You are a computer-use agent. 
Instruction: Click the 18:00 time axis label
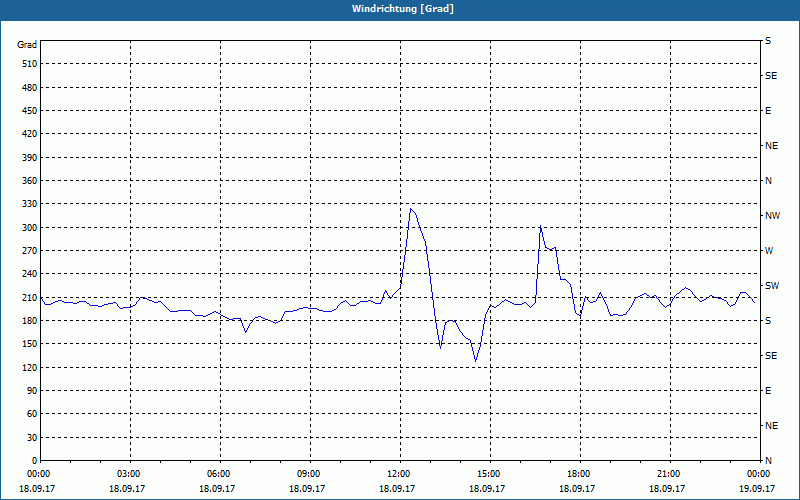point(580,474)
